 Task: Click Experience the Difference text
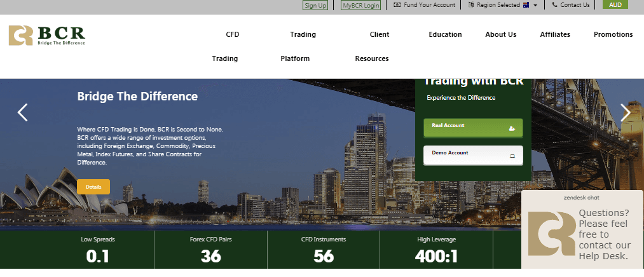pos(461,98)
